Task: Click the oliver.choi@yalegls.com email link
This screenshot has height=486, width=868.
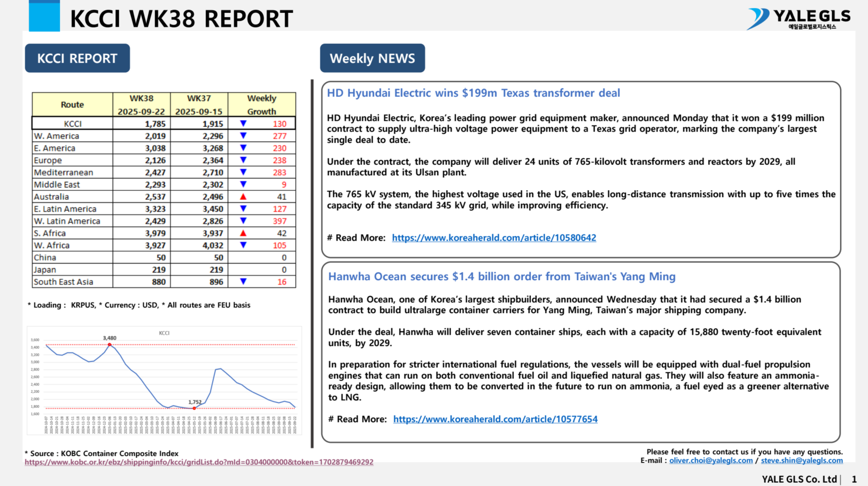Action: click(710, 460)
